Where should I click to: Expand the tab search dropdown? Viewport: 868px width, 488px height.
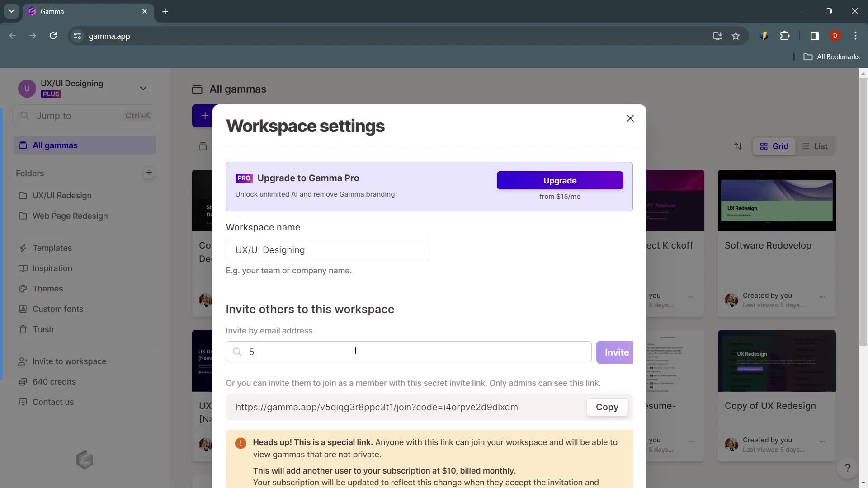(x=11, y=11)
